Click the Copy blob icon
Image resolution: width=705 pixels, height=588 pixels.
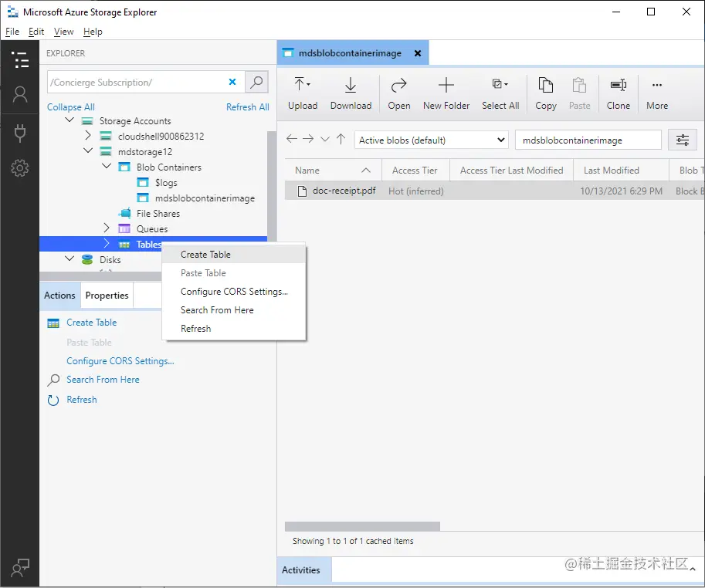tap(545, 93)
